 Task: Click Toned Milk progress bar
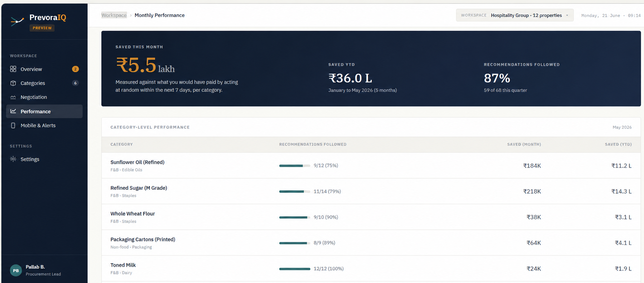[x=295, y=269]
